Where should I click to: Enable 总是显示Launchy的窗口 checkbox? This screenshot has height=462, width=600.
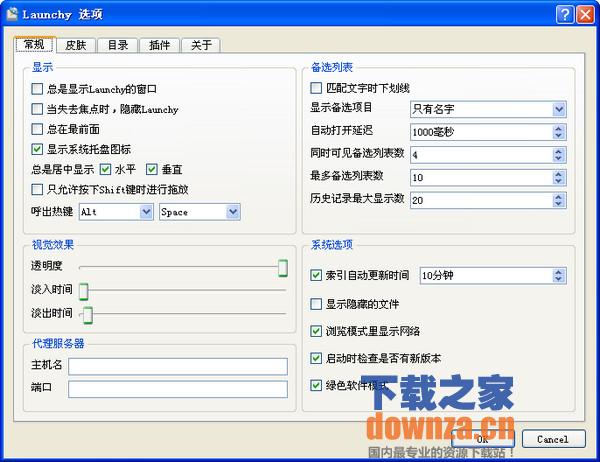point(37,89)
